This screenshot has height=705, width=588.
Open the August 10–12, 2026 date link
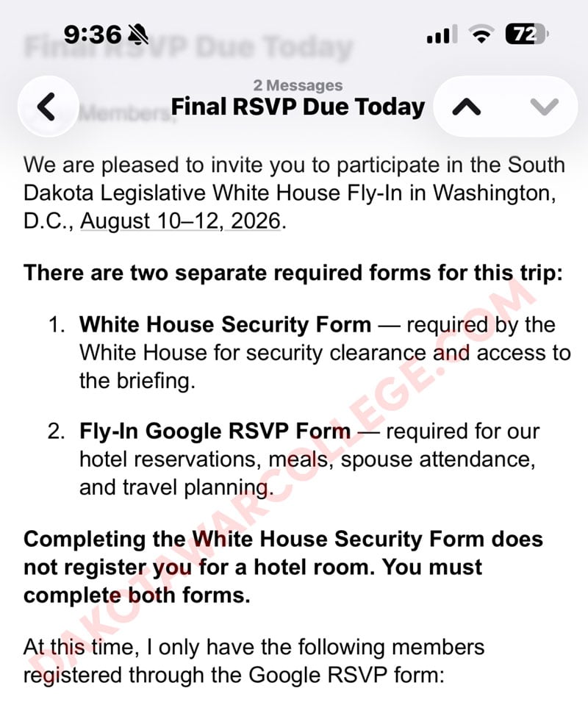pos(181,221)
